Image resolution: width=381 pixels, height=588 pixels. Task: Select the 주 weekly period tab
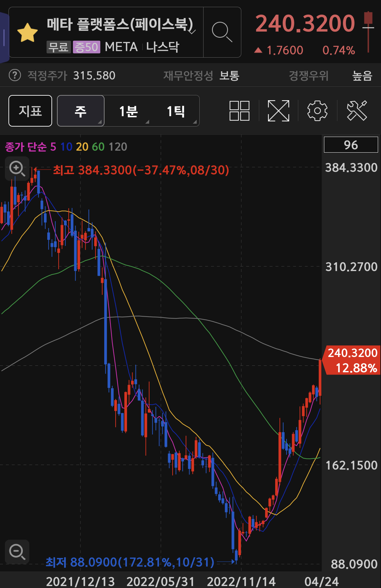(x=81, y=111)
